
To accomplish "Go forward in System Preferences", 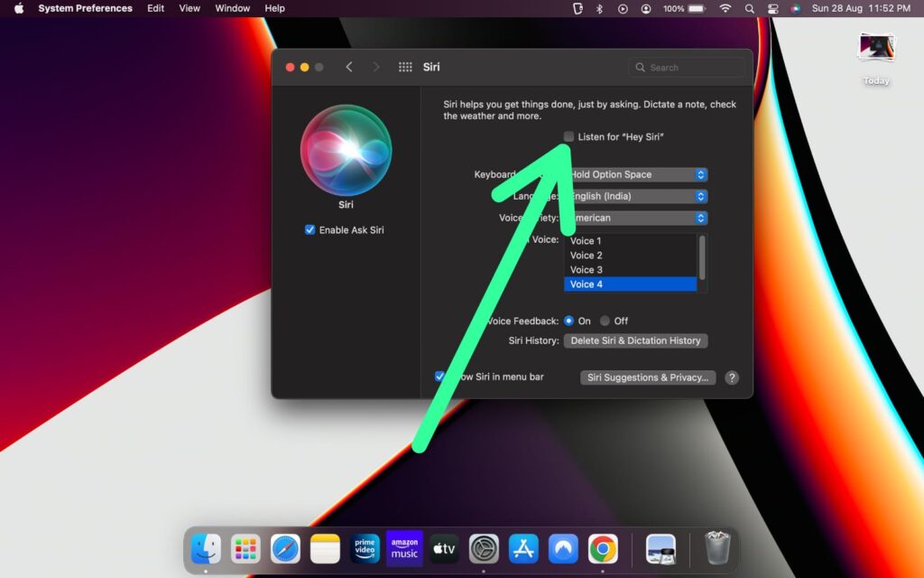I will [x=376, y=67].
